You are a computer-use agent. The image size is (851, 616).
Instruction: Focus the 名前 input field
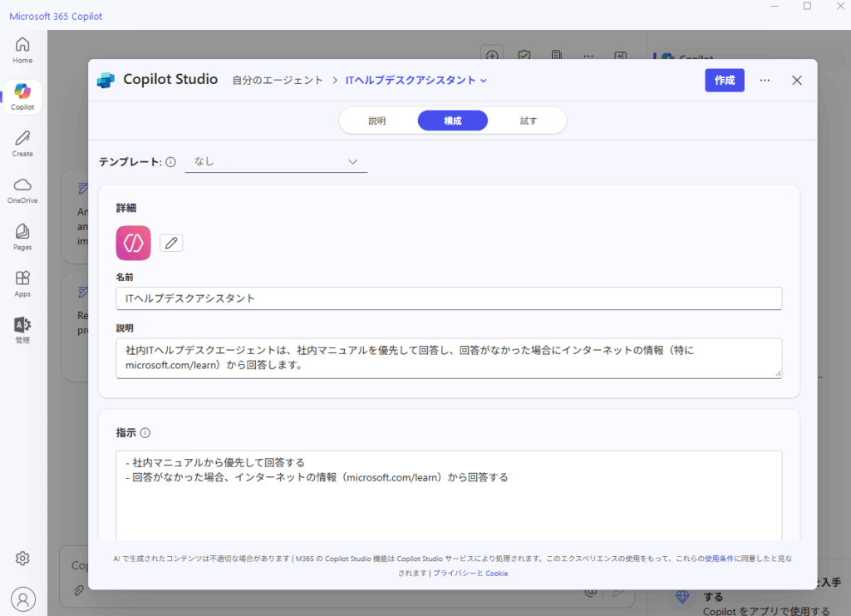point(449,298)
